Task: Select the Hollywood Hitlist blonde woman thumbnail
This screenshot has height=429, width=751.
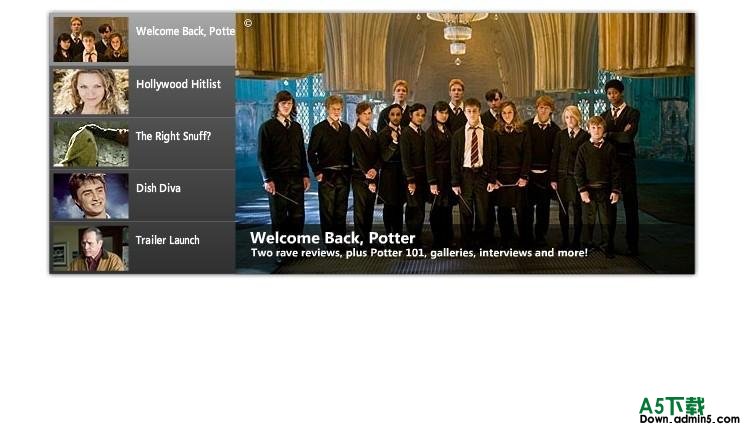Action: click(91, 91)
